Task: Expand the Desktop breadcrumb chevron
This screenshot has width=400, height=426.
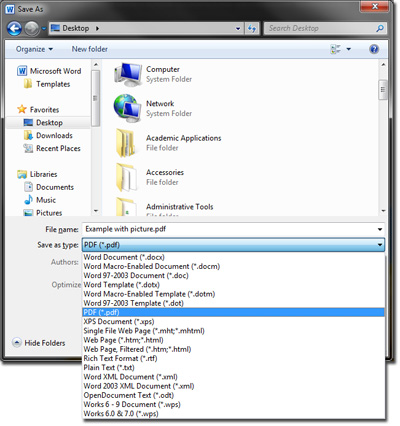Action: [x=97, y=29]
